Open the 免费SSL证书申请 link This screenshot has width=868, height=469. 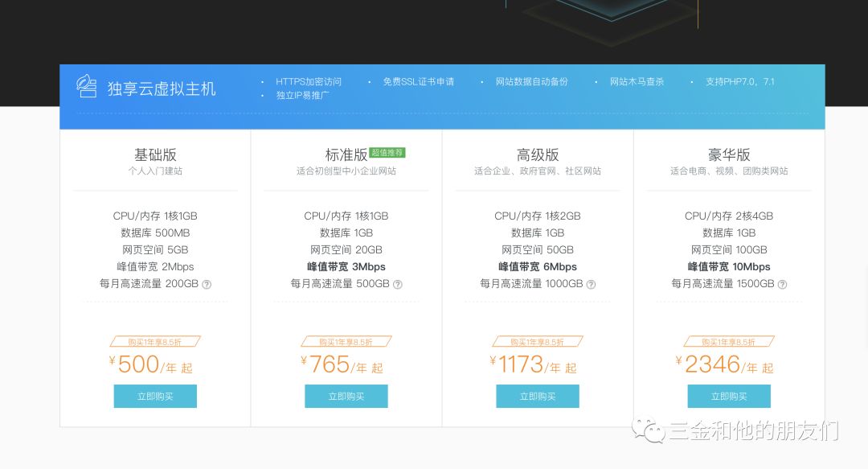[x=419, y=81]
